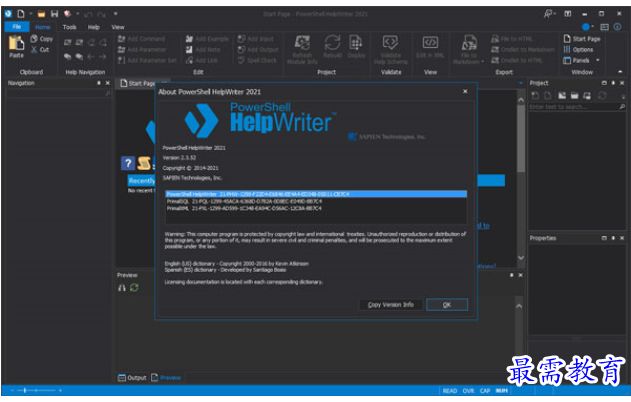Open a file with the folder icon

tap(41, 14)
